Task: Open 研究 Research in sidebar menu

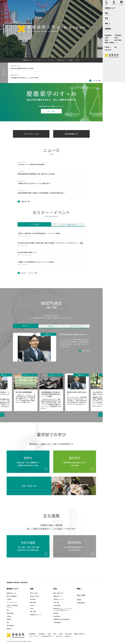Action: pyautogui.click(x=107, y=19)
